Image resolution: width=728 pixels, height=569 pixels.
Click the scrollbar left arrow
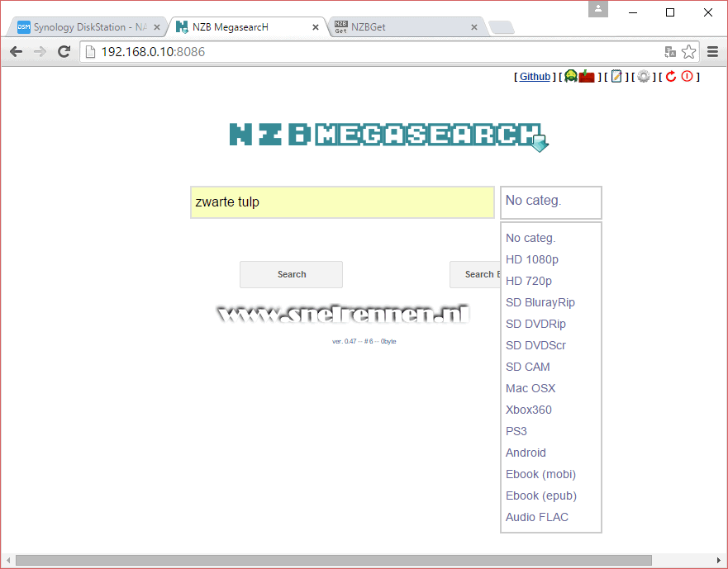8,560
